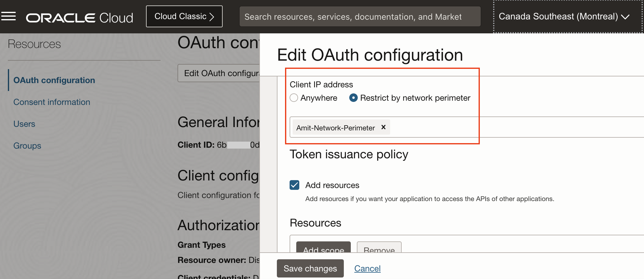Click the Edit OAuth configuration button

219,73
